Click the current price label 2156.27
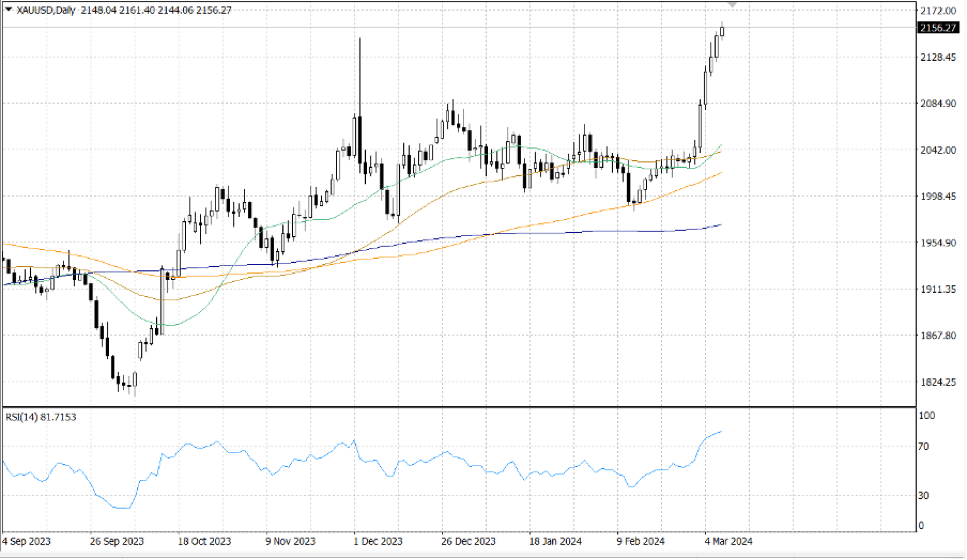 938,28
